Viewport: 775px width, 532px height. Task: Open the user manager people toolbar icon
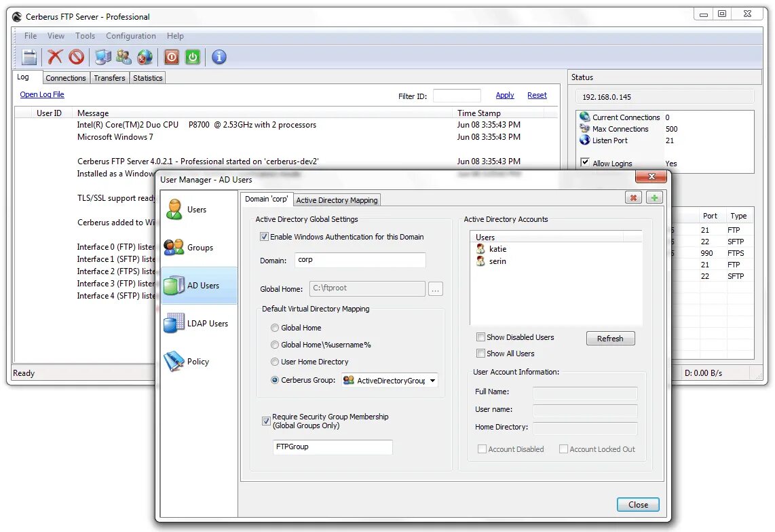coord(124,58)
